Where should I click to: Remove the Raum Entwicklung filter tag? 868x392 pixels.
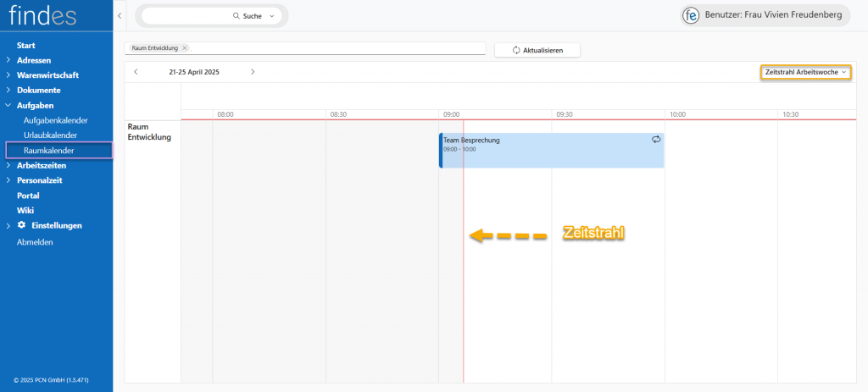pos(185,48)
